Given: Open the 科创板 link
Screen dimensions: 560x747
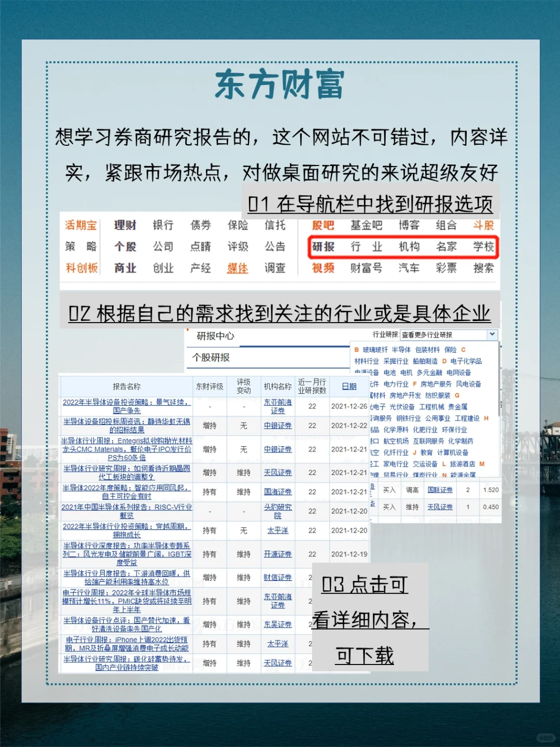Looking at the screenshot, I should [81, 268].
